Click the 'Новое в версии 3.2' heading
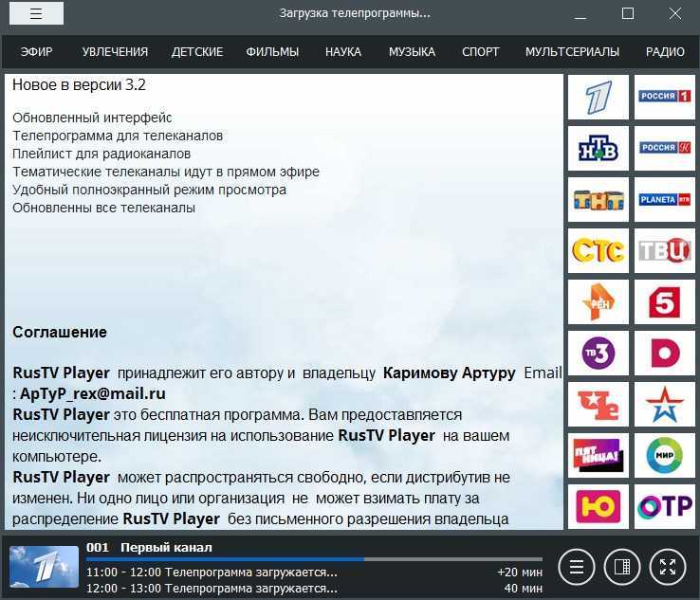The image size is (700, 600). [x=79, y=84]
